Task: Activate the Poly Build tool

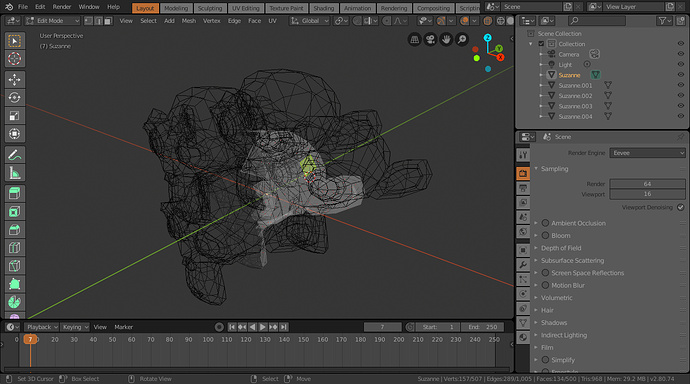Action: point(14,284)
